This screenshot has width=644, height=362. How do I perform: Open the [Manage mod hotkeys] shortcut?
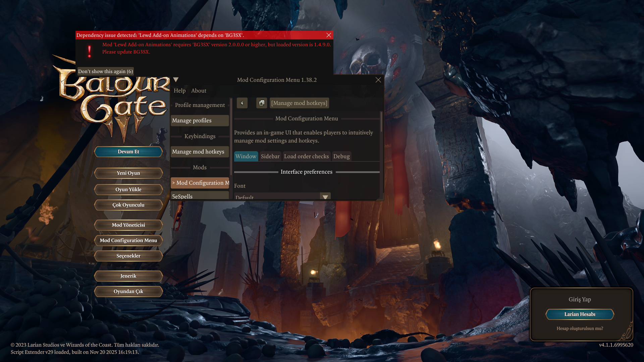(x=299, y=103)
